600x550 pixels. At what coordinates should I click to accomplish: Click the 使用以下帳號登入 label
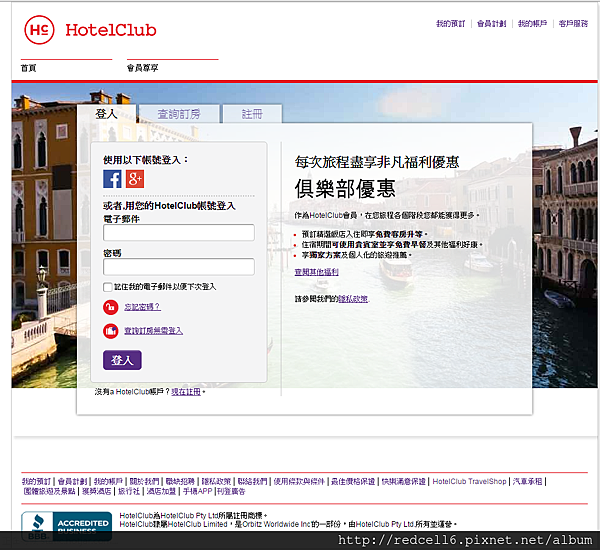tap(146, 160)
